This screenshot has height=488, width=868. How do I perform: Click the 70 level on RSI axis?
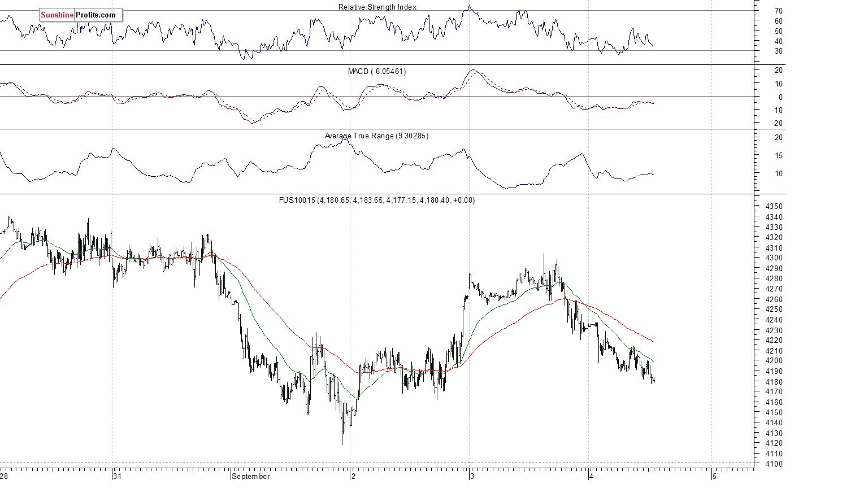click(779, 11)
